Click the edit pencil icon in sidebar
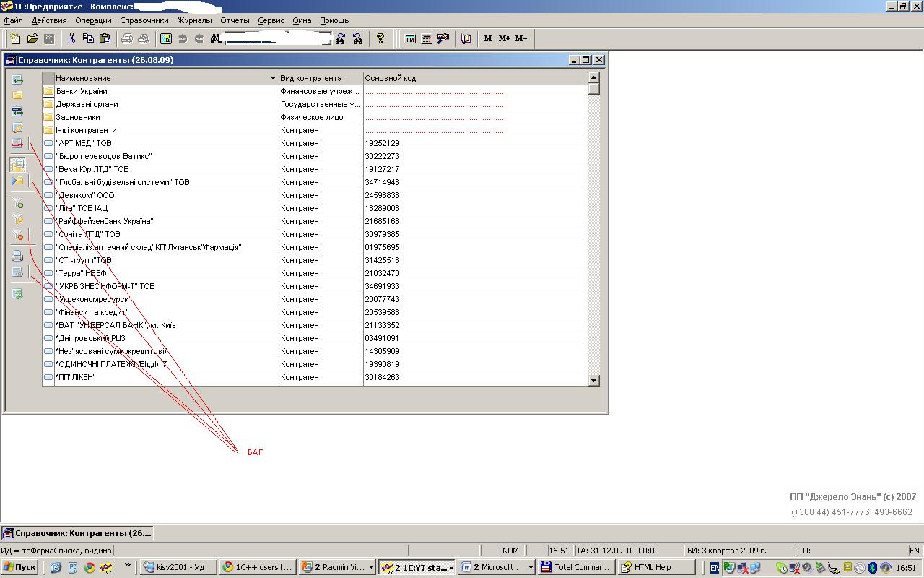 coord(17,128)
